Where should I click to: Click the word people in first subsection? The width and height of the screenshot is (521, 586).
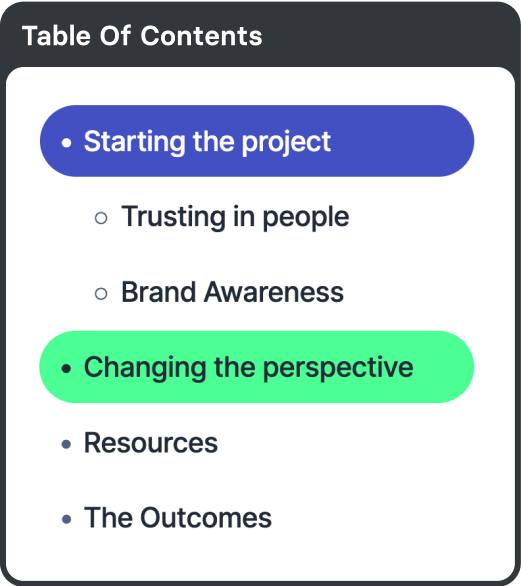306,218
